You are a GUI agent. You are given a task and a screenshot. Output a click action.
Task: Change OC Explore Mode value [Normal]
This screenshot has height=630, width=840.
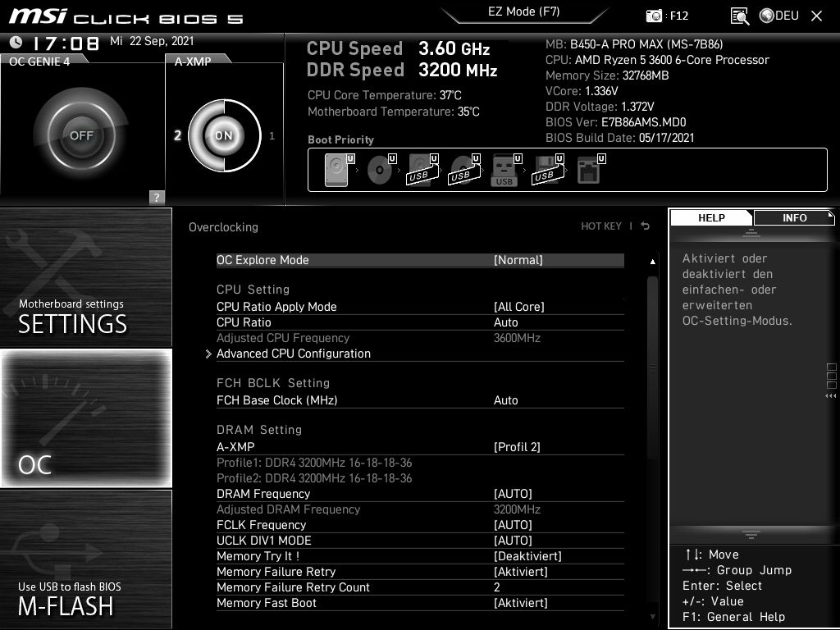click(x=518, y=260)
